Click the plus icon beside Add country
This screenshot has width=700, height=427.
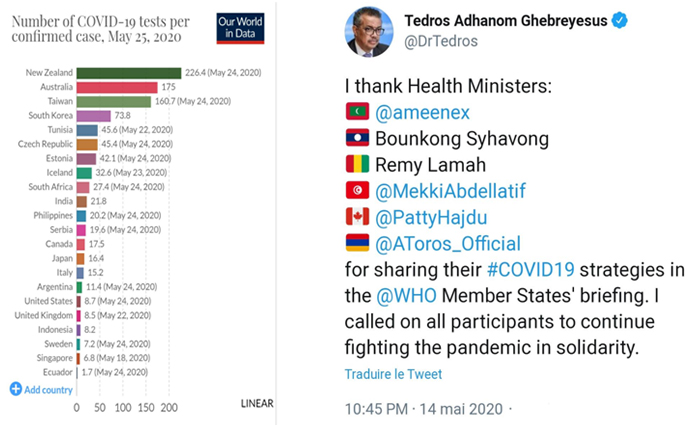16,389
